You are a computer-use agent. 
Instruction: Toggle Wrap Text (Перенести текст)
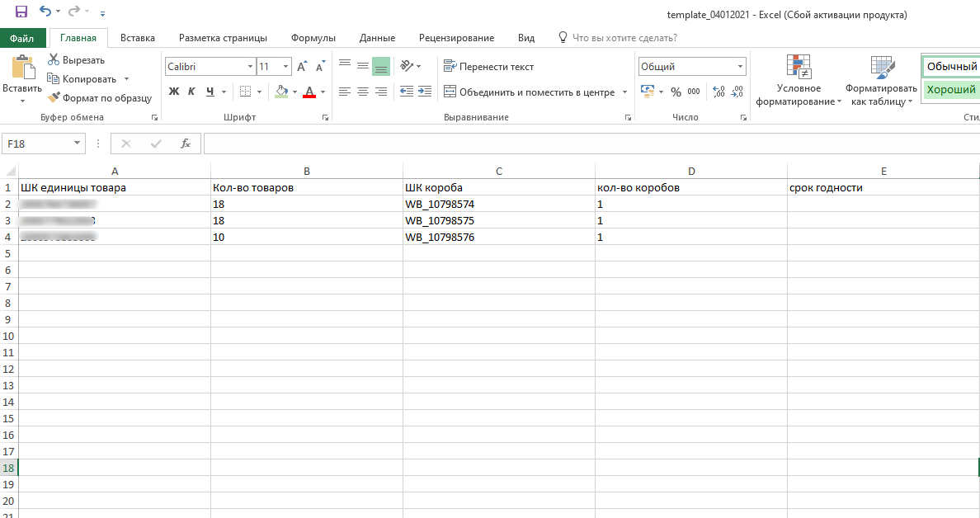pos(488,67)
